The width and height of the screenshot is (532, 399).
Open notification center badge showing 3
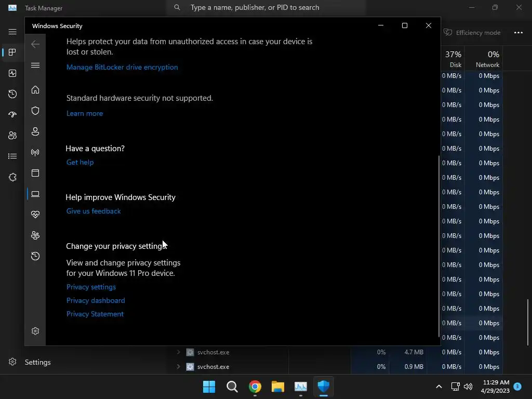coord(517,387)
